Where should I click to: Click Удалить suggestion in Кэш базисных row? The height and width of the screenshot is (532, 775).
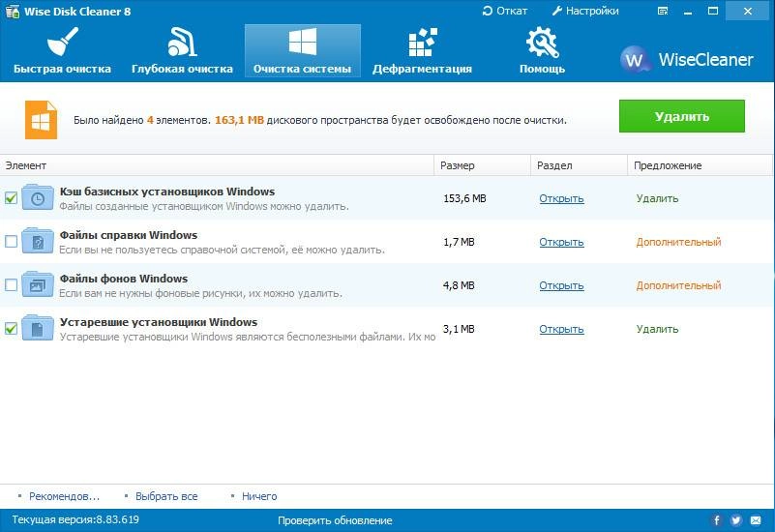tap(657, 198)
